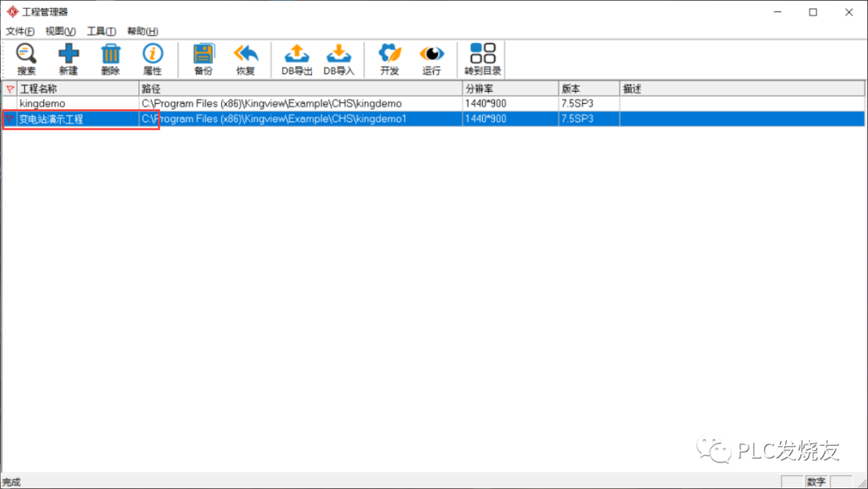868x489 pixels.
Task: Click the 备份 backup icon
Action: pos(203,58)
